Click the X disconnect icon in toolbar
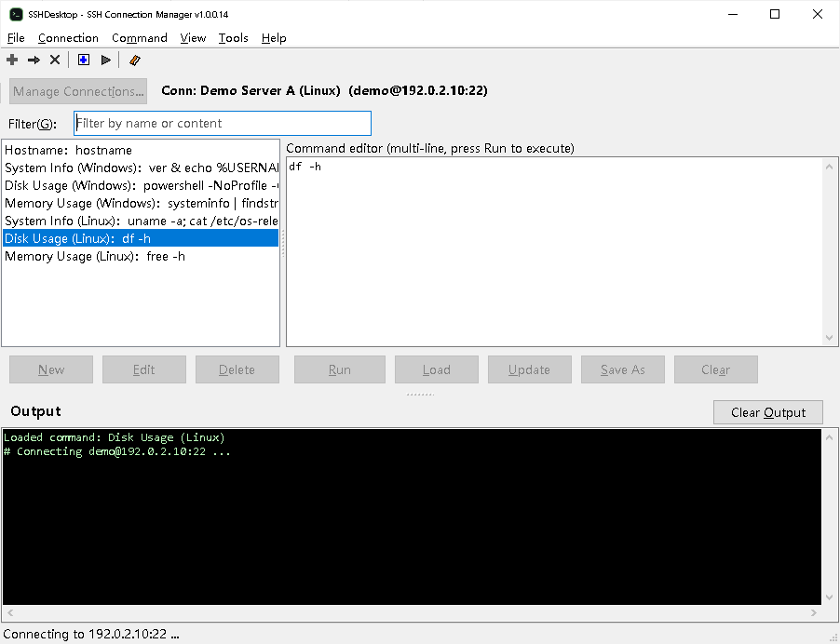 point(55,60)
